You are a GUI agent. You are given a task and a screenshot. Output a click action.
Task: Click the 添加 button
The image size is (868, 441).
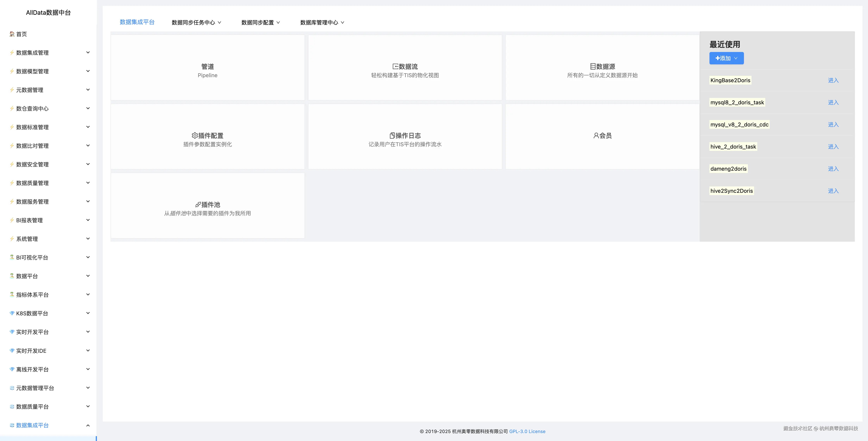tap(724, 58)
